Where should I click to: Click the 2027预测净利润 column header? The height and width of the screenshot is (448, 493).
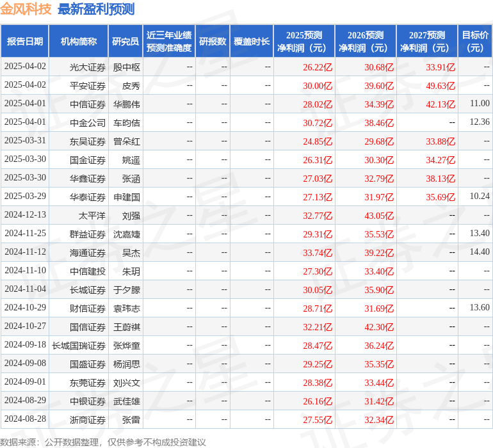[x=427, y=42]
